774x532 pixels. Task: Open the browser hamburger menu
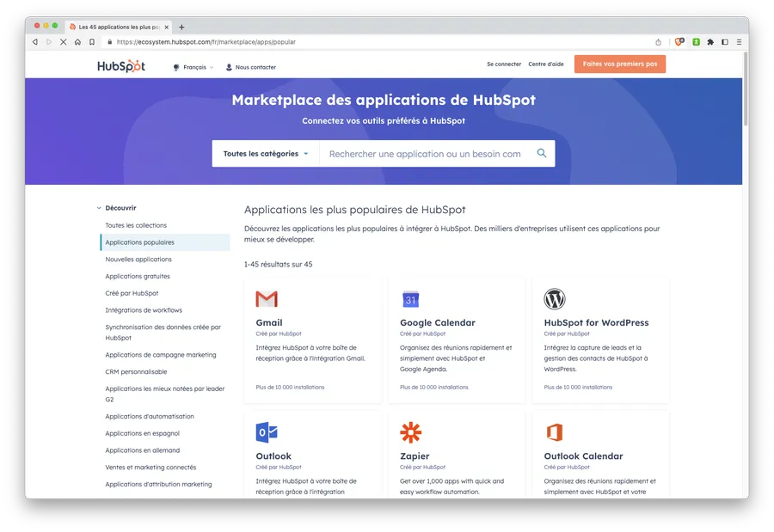(739, 42)
